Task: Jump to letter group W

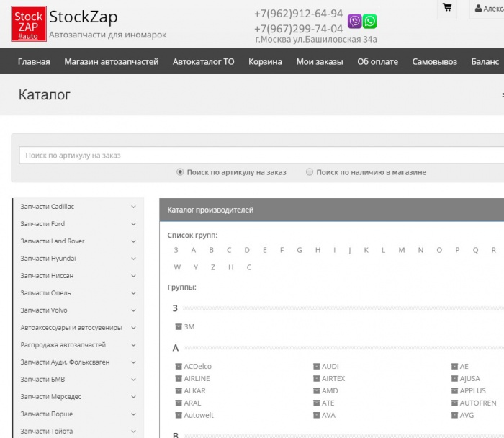Action: coord(177,267)
